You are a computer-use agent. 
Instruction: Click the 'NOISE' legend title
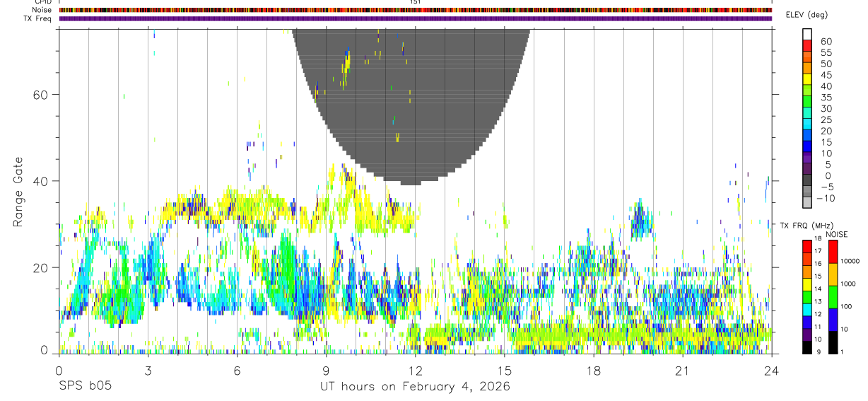(835, 235)
